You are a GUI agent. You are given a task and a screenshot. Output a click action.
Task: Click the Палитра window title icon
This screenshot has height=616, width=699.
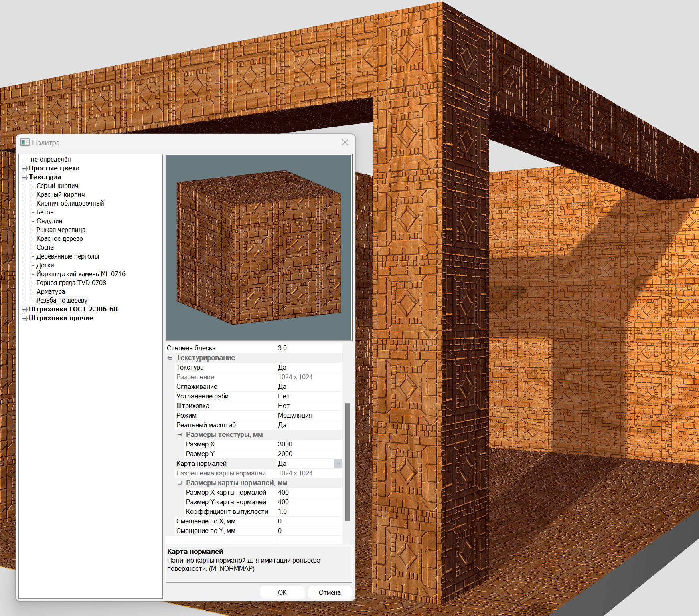25,142
